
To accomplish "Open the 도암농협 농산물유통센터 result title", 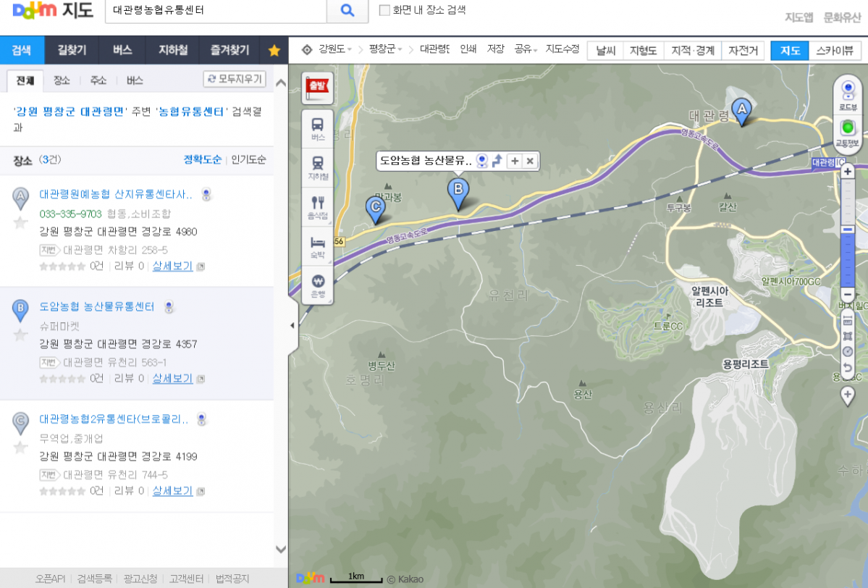I will 97,307.
